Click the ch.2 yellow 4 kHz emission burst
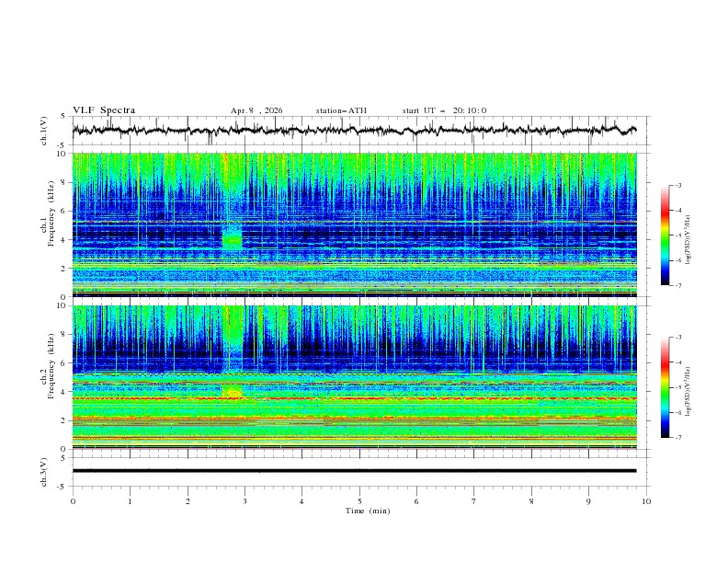 click(233, 391)
